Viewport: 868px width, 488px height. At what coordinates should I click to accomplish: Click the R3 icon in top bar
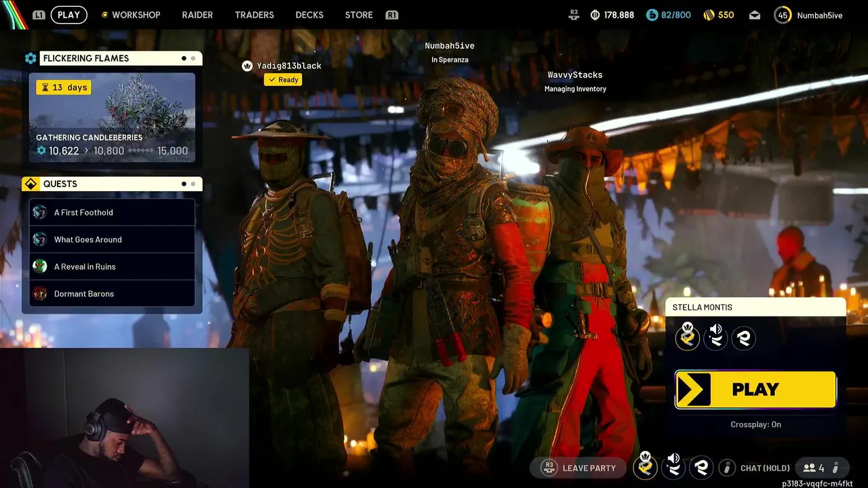[x=574, y=14]
